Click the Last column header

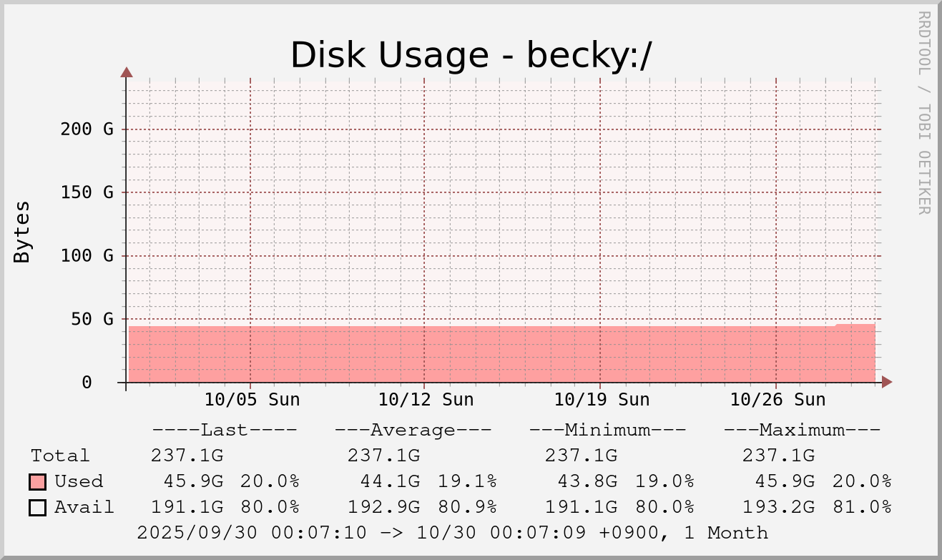[224, 430]
